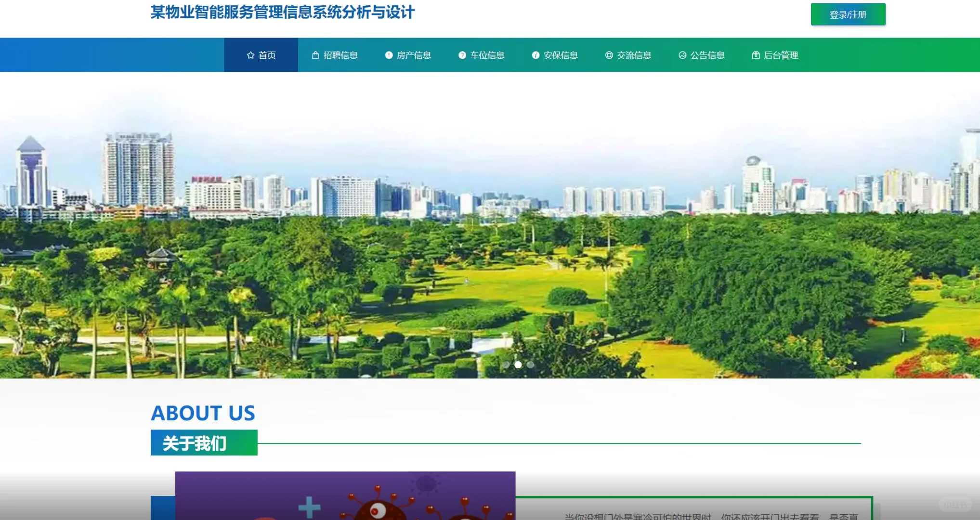Click the smiley icon next to 公告信息

click(682, 55)
